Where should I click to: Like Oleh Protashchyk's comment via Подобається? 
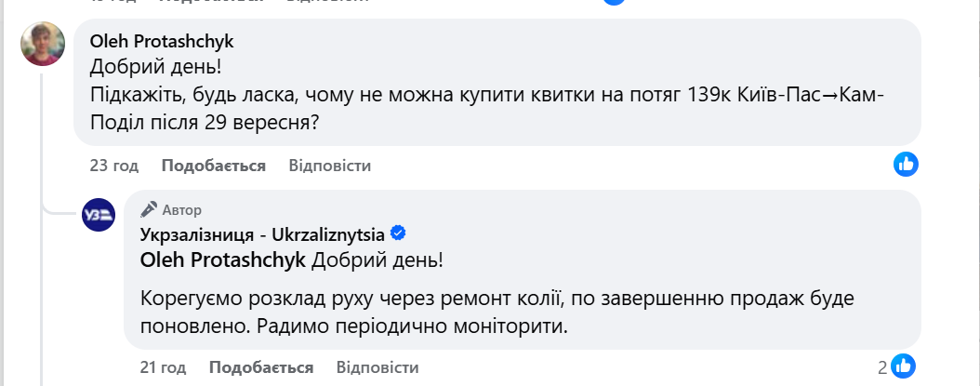(x=214, y=166)
